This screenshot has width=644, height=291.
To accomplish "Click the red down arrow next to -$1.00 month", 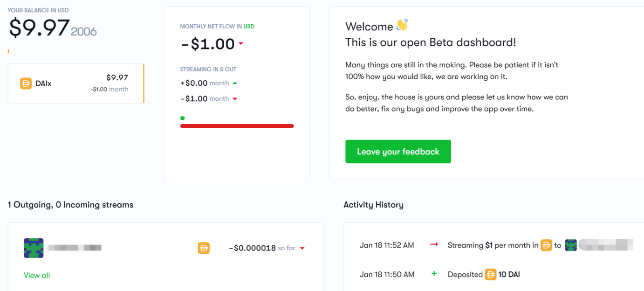I will click(235, 98).
